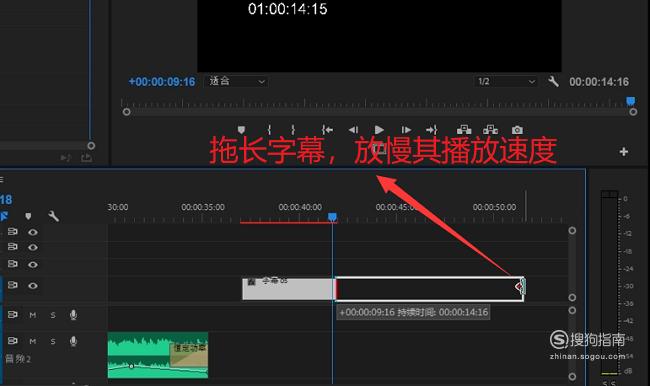Click the Mark In brace button
This screenshot has width=650, height=386.
[x=269, y=130]
